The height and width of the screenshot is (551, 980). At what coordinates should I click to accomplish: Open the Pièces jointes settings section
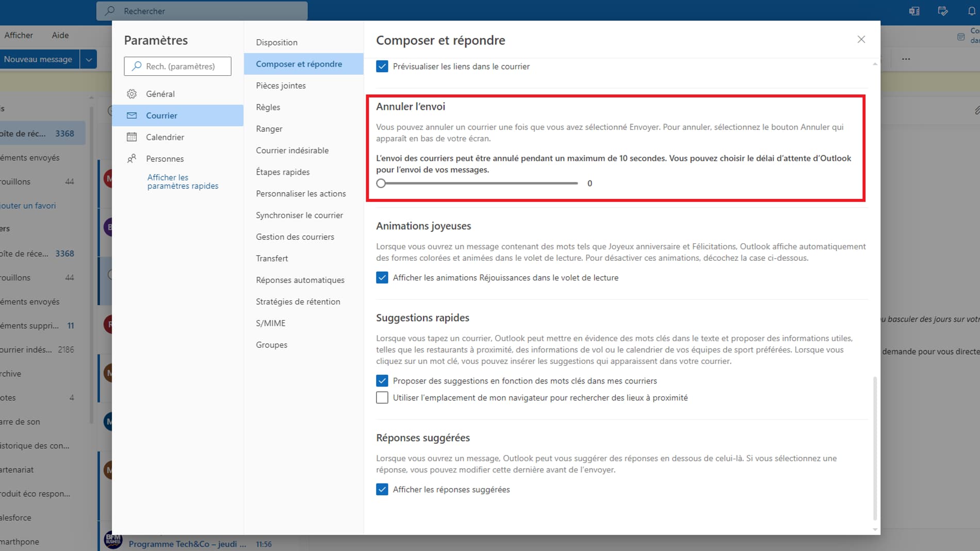[x=281, y=86]
